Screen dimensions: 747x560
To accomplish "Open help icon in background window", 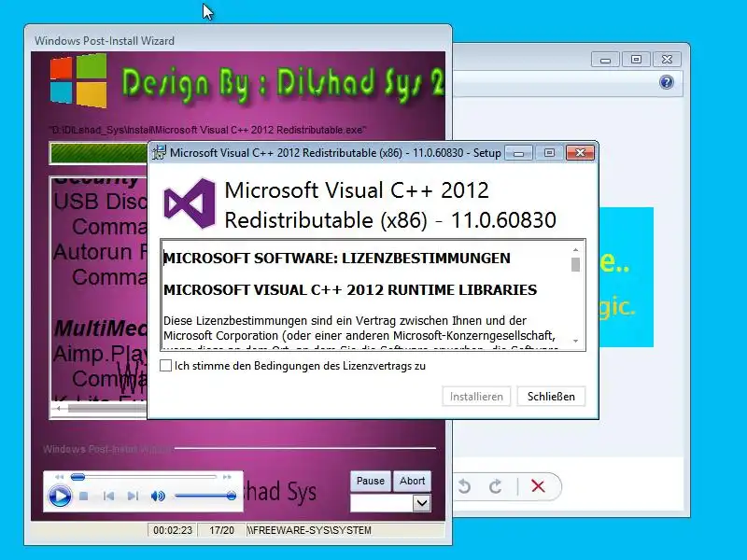I will pyautogui.click(x=667, y=82).
